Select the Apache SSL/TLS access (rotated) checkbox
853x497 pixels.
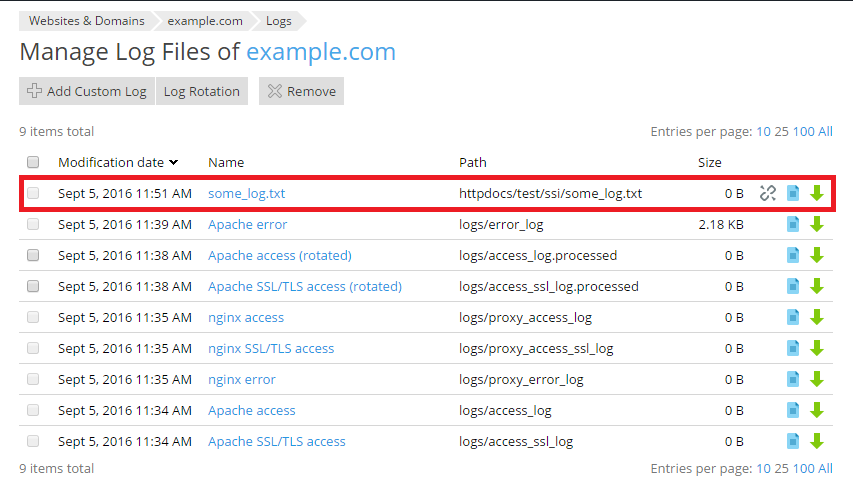pos(33,286)
